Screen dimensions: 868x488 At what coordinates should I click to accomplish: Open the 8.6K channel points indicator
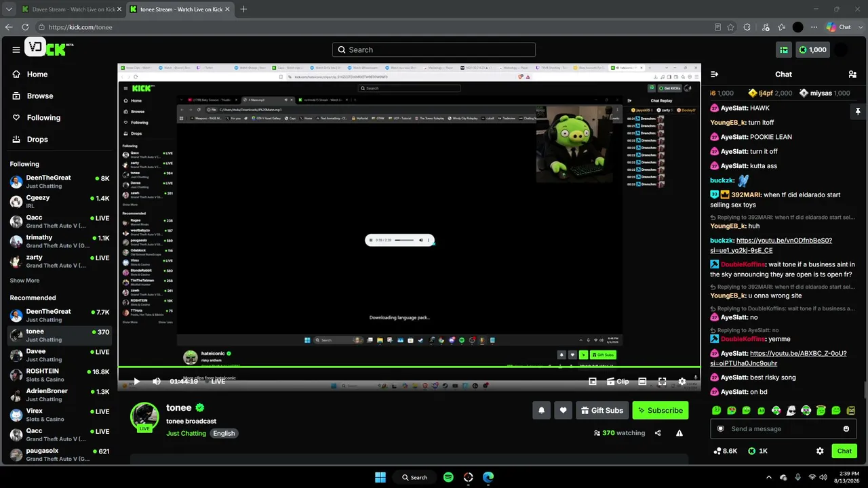coord(726,451)
